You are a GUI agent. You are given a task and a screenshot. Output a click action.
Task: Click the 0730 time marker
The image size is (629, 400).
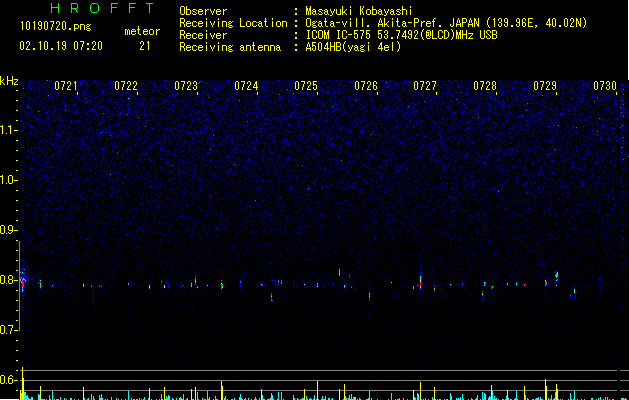pos(605,86)
